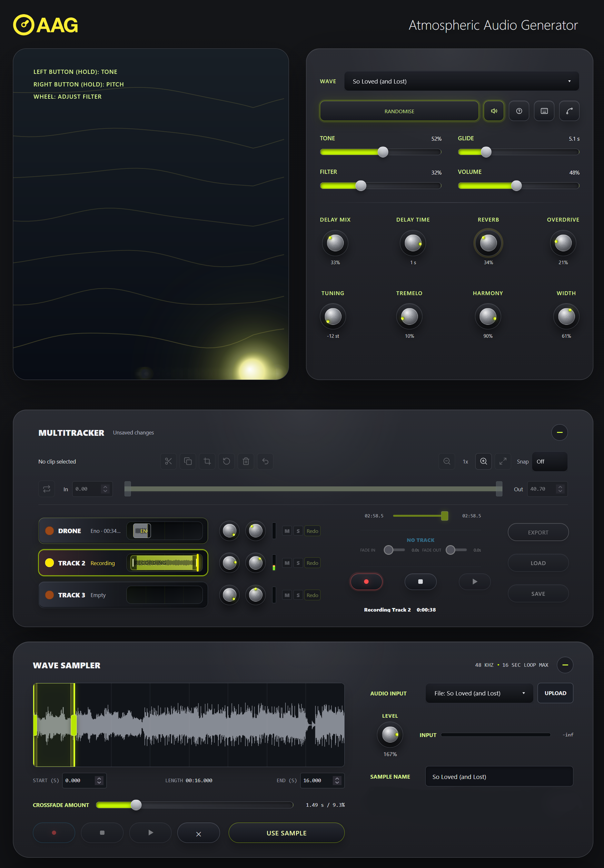Open the help question mark button
The image size is (604, 868).
coord(519,111)
